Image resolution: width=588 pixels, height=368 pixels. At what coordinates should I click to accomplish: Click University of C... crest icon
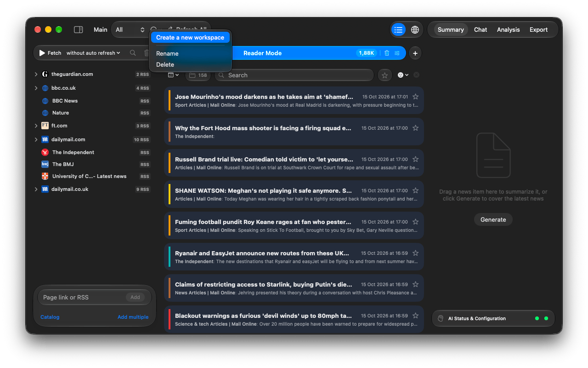45,176
